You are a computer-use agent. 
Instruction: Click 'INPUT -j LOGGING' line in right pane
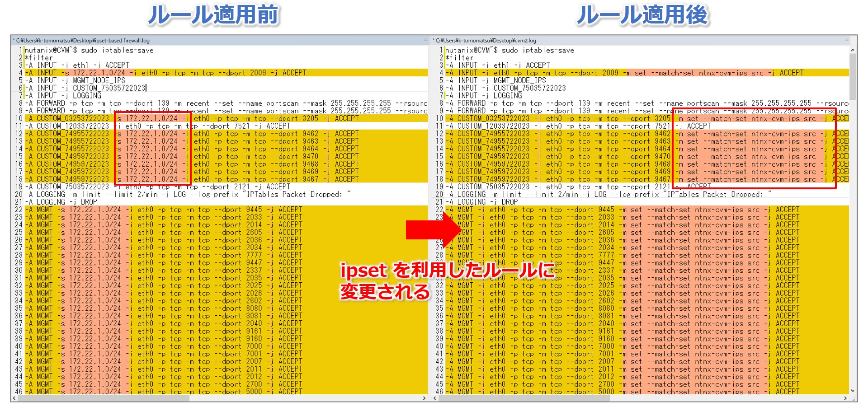pyautogui.click(x=483, y=96)
